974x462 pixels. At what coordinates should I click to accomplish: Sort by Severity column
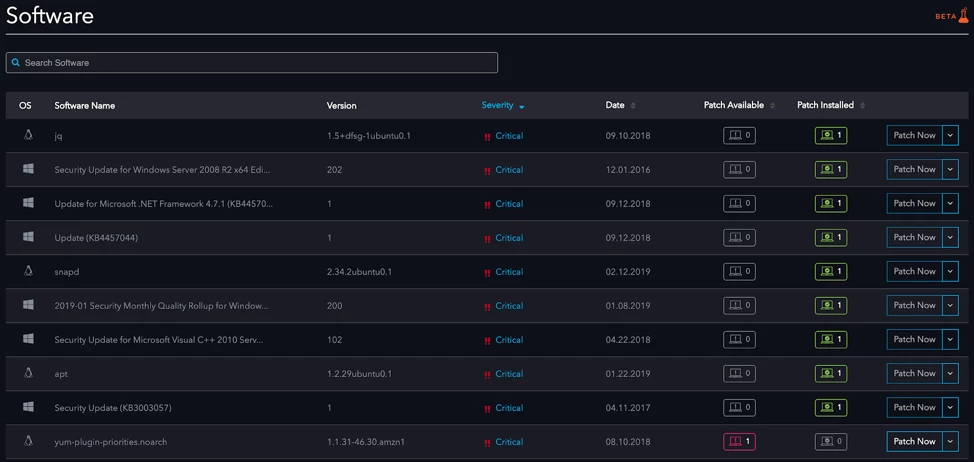[503, 106]
